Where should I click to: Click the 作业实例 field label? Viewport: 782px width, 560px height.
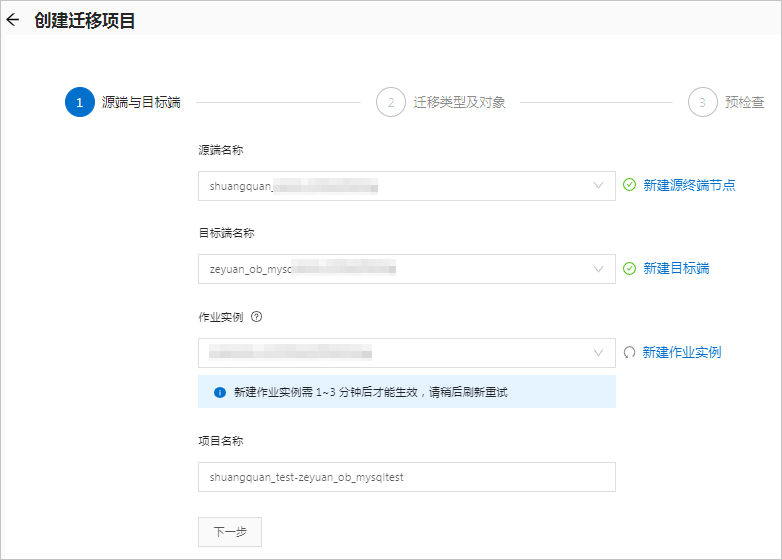[221, 317]
